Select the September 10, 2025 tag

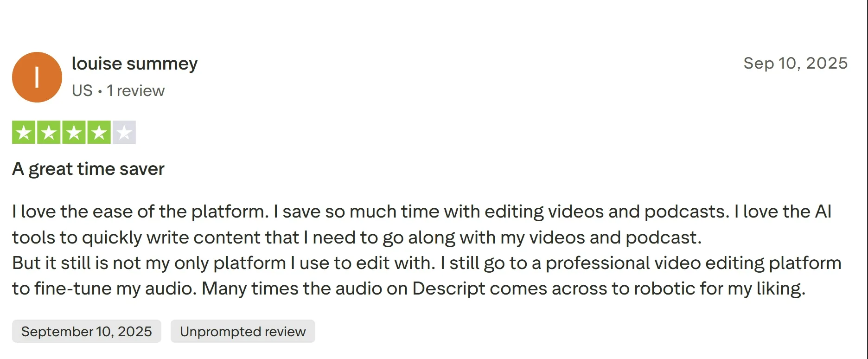tap(87, 331)
